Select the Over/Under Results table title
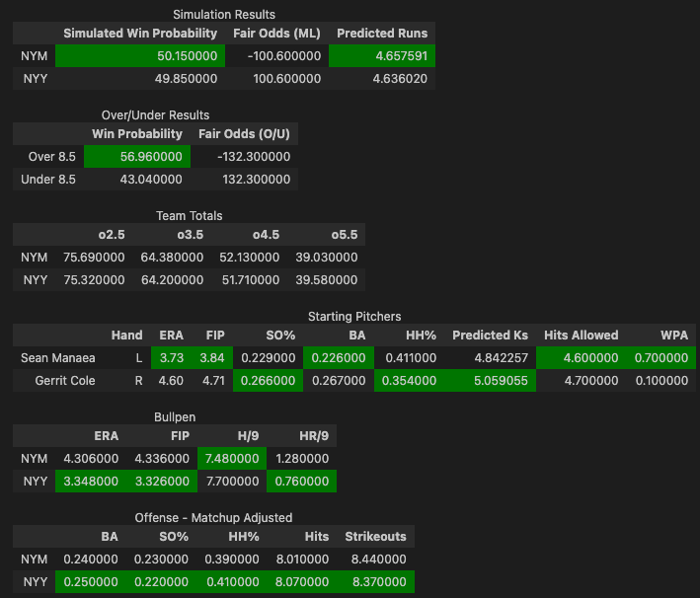The width and height of the screenshot is (700, 598). [155, 115]
